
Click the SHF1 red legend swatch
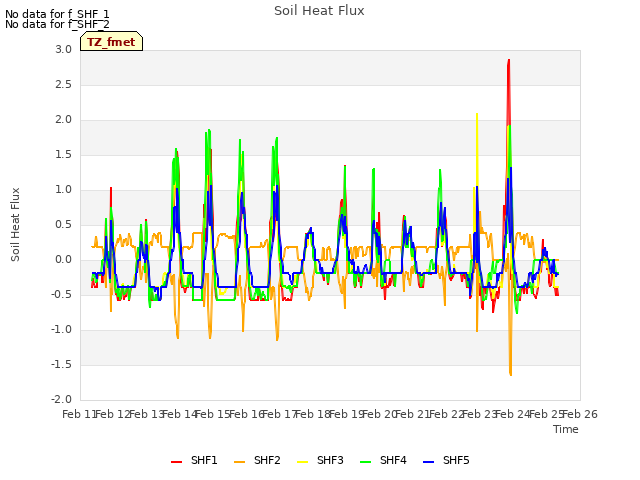click(x=176, y=462)
